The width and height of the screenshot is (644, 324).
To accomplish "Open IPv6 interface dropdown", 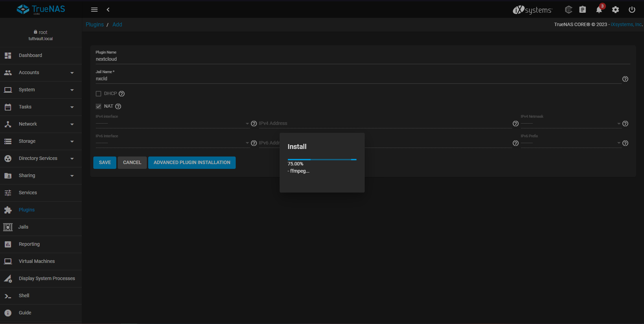I will pos(173,143).
